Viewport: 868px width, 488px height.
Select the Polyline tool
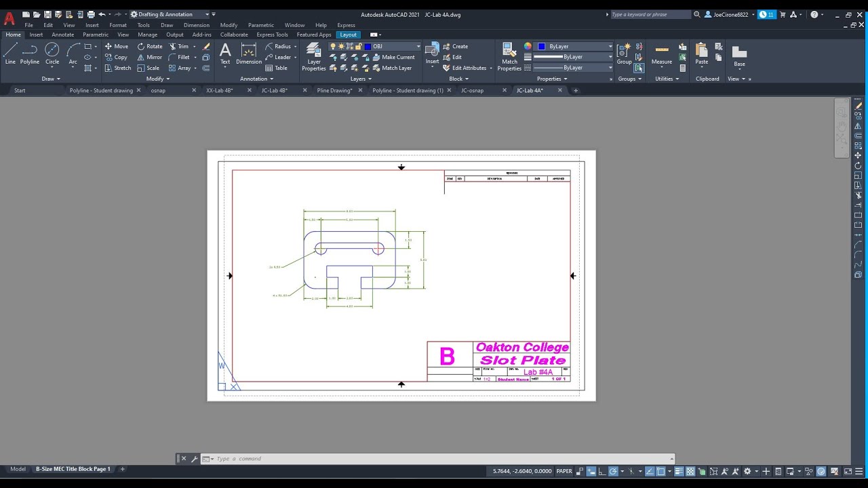click(x=30, y=54)
